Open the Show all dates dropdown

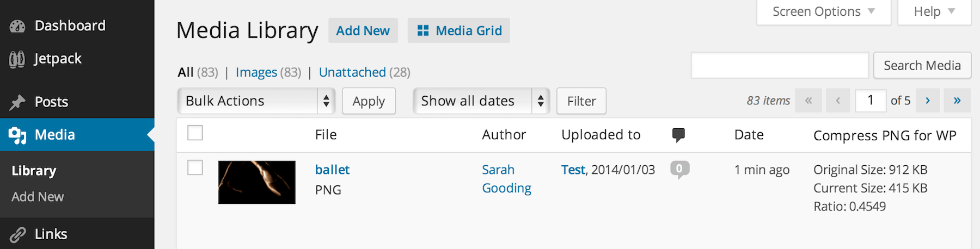tap(481, 101)
